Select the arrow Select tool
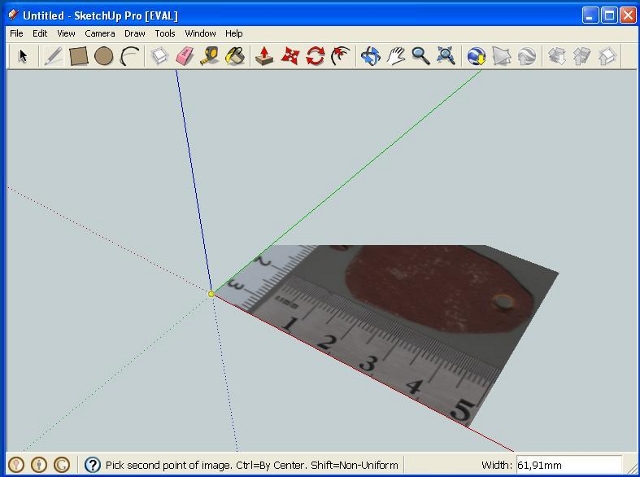 click(x=22, y=56)
